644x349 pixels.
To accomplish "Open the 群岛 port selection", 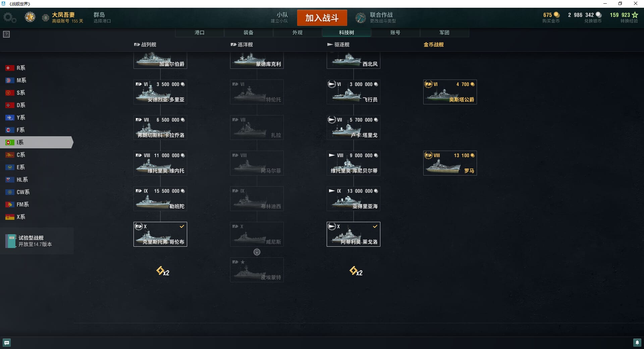I will (x=102, y=17).
